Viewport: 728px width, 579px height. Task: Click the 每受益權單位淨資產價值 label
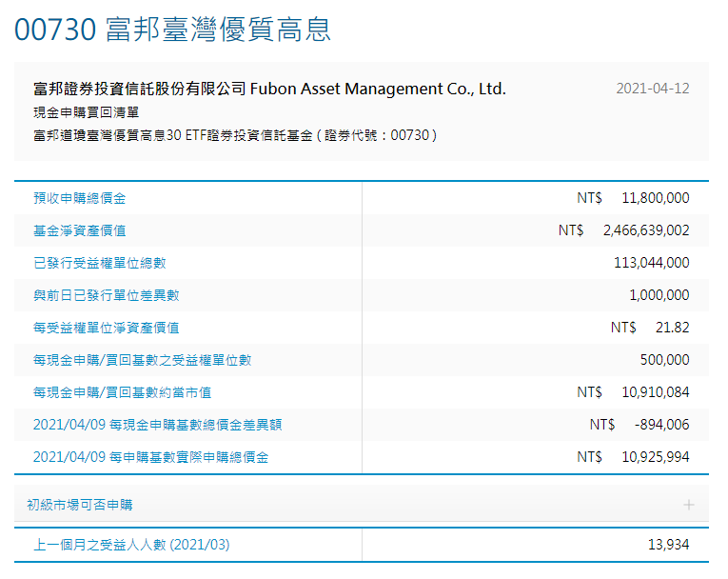[106, 329]
